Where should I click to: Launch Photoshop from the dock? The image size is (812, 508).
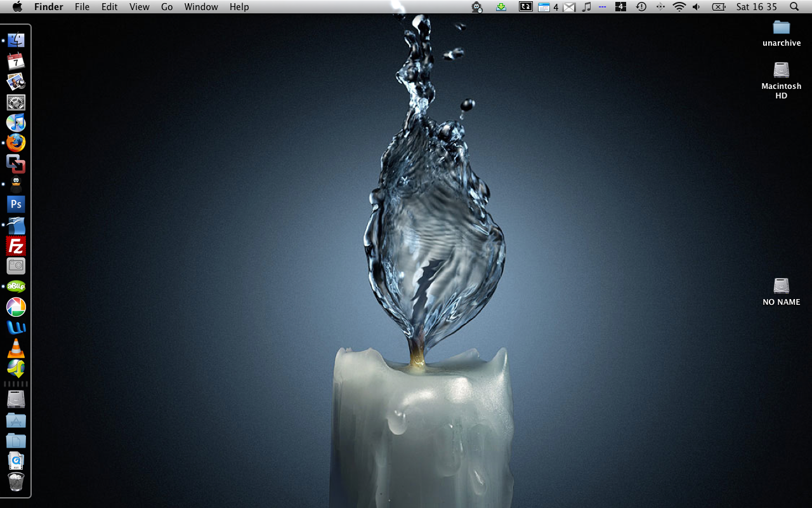[x=16, y=204]
